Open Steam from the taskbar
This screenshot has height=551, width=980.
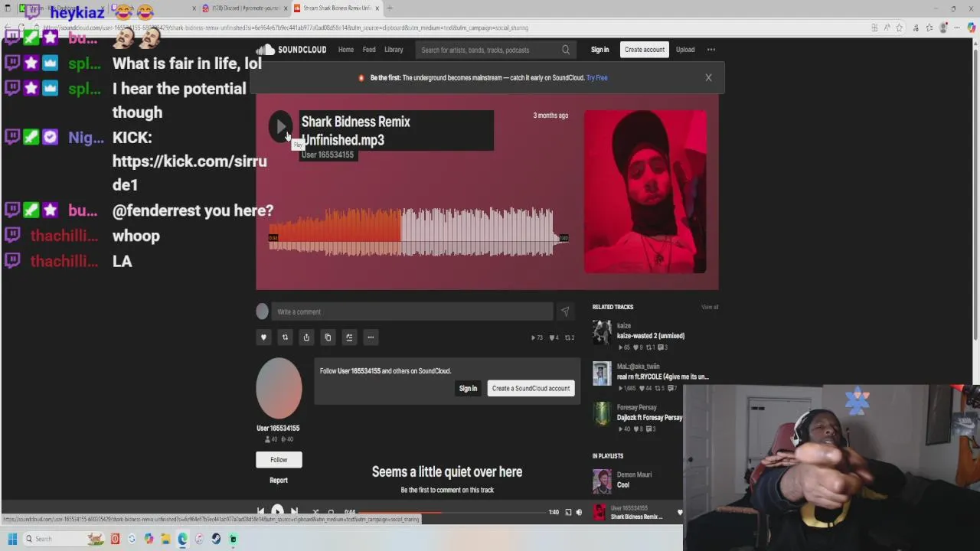tap(216, 539)
